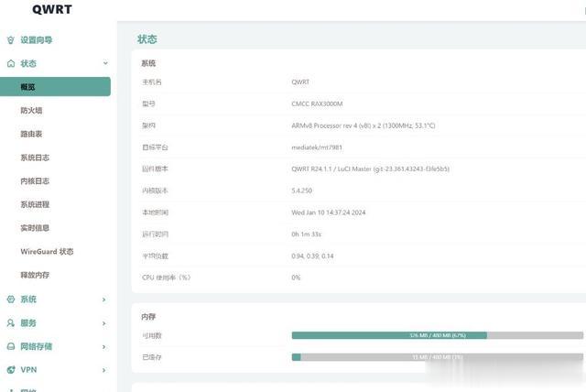Click the ARMv8 Processor architecture value

(x=364, y=125)
